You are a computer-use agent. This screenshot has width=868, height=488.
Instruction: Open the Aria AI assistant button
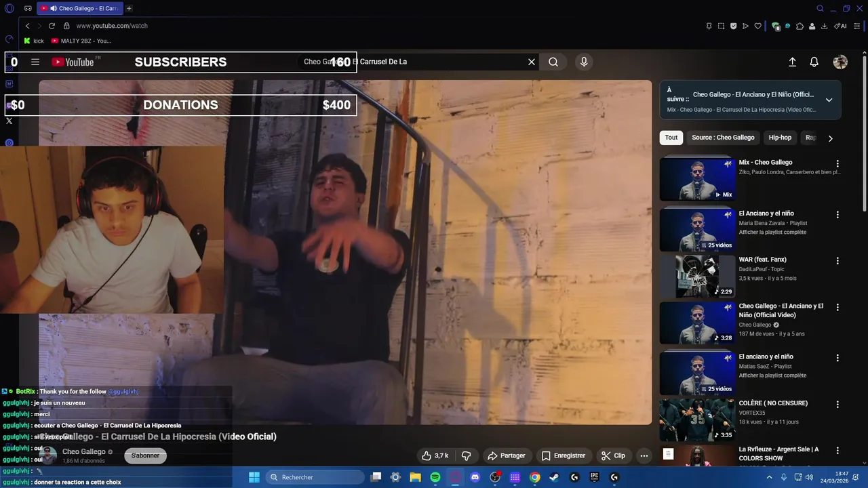pos(841,26)
